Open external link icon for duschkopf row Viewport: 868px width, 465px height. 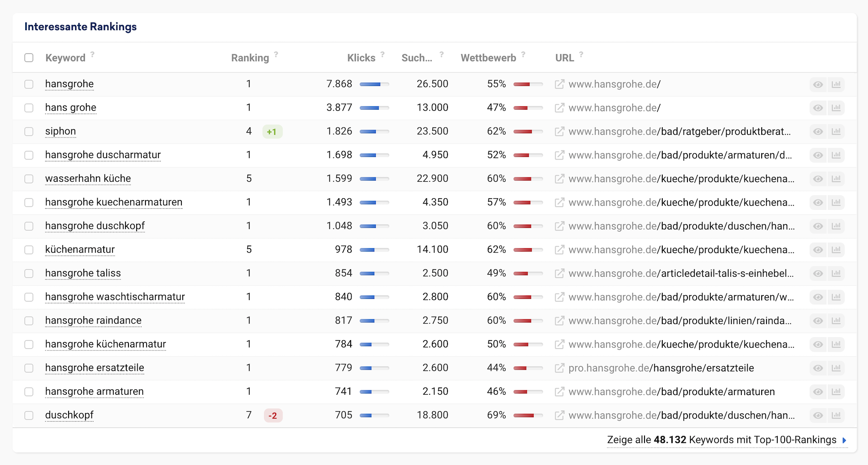tap(559, 415)
